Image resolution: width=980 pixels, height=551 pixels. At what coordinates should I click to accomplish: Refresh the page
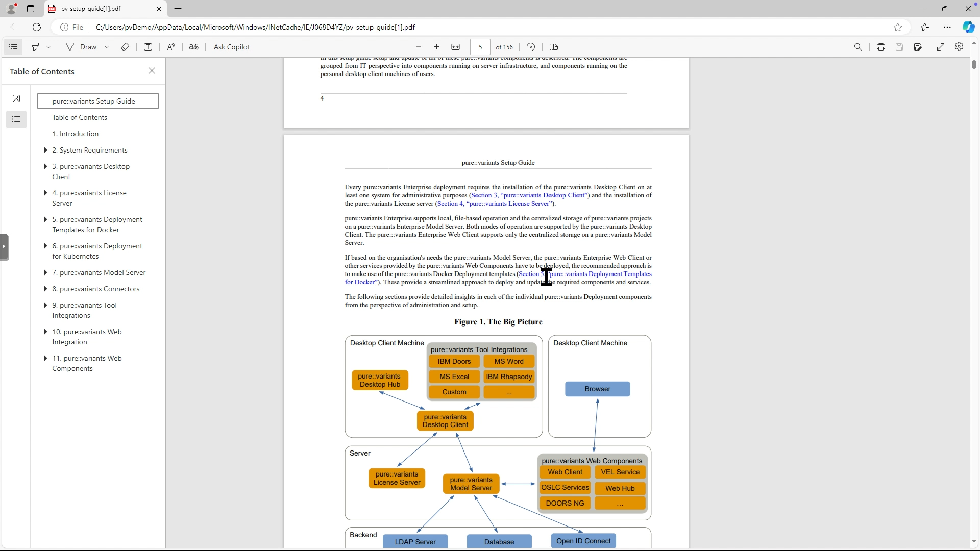[37, 27]
